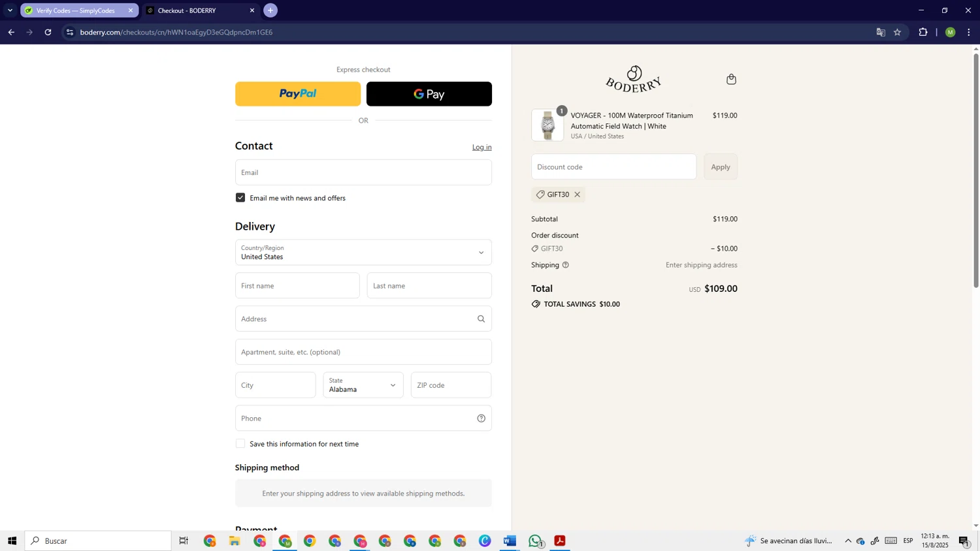Open Task View on taskbar
This screenshot has height=551, width=980.
tap(184, 541)
